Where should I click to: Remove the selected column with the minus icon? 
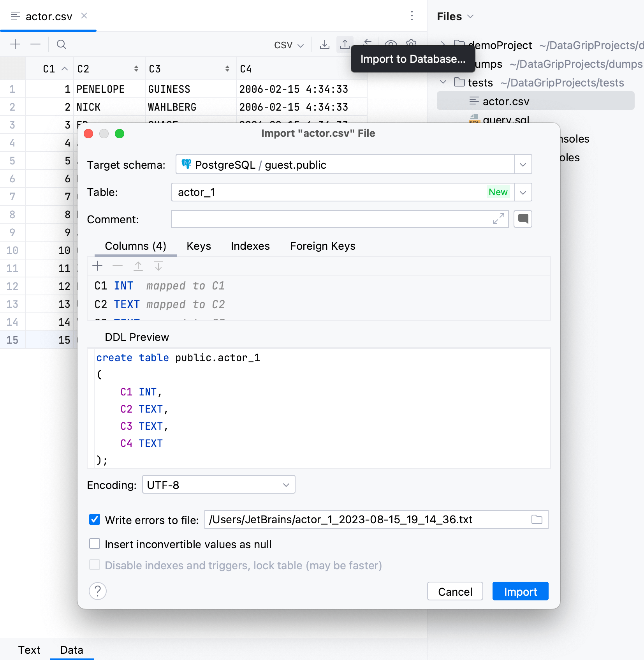coord(118,266)
